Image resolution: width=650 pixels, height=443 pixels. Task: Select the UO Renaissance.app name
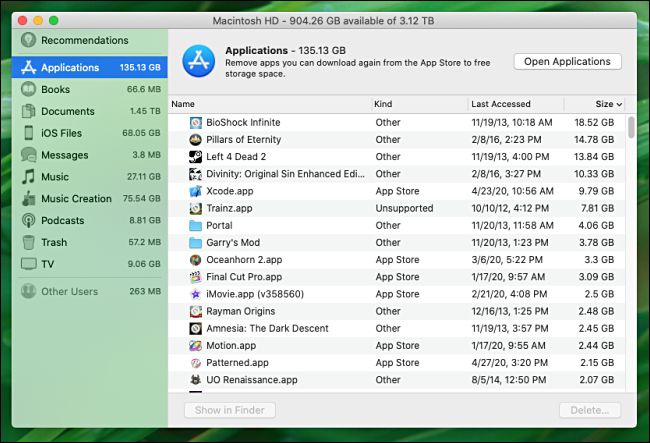[252, 380]
